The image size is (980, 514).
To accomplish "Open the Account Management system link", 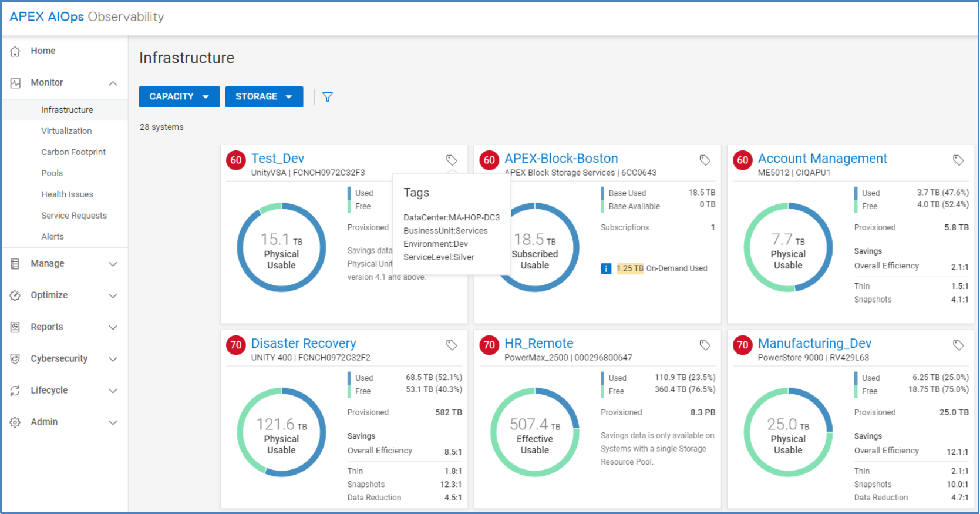I will 822,159.
